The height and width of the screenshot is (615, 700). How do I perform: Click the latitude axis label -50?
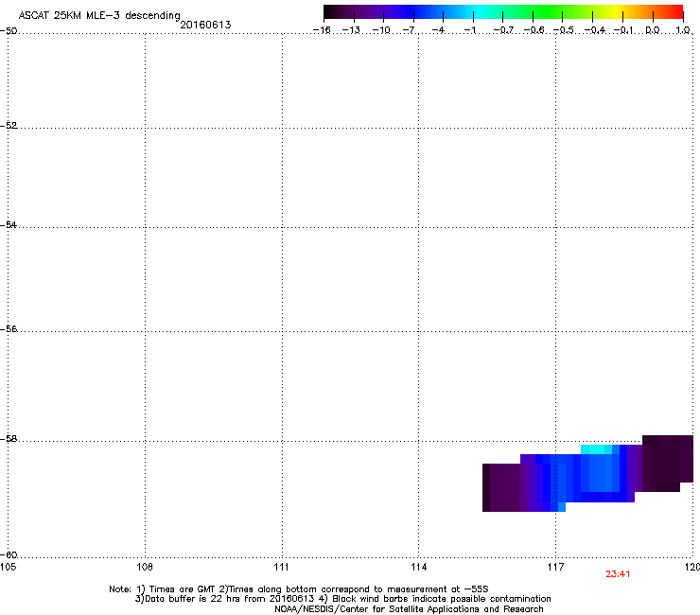[x=9, y=31]
